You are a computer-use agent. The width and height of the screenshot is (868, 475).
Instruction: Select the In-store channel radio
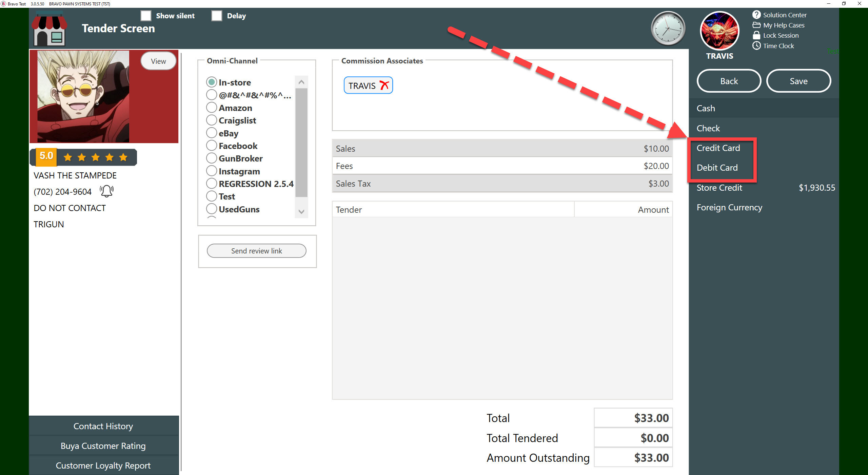(212, 82)
